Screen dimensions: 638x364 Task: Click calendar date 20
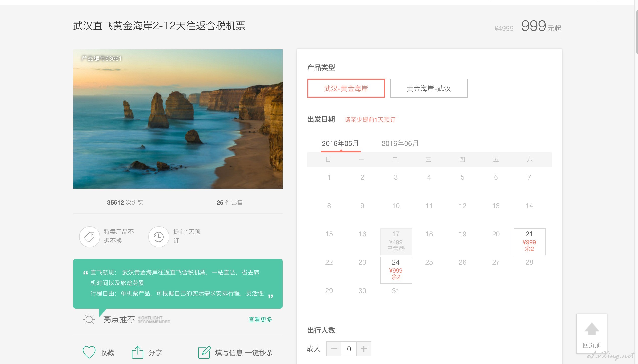496,234
